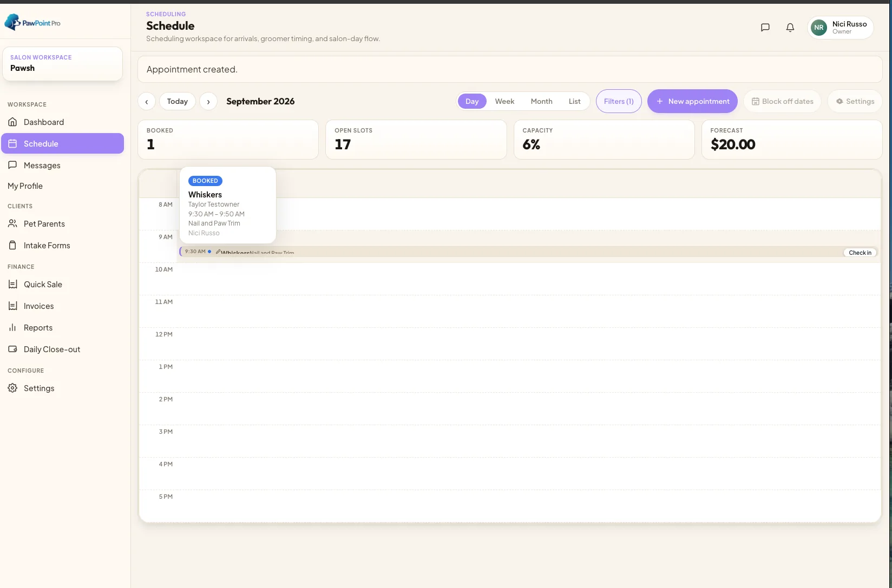
Task: Click the Whiskers name in the appointment popup
Action: pyautogui.click(x=205, y=194)
